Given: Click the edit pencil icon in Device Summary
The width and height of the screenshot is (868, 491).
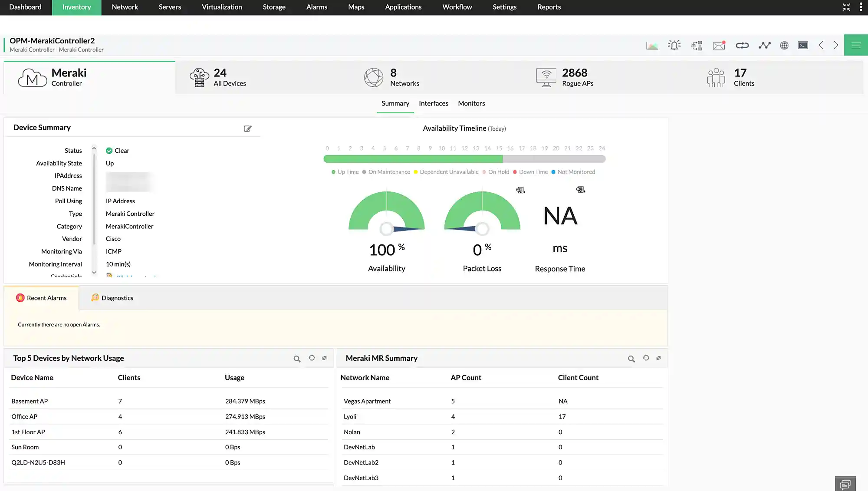Looking at the screenshot, I should coord(248,129).
